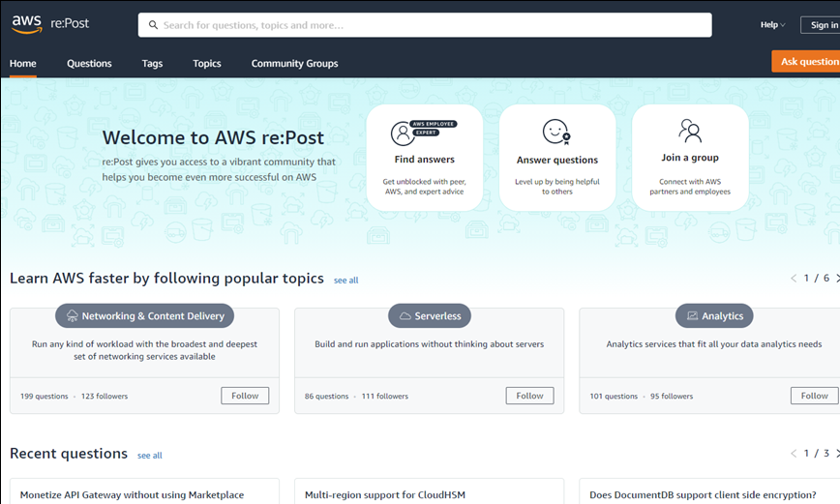
Task: Open question Multi-region support for CloudHSM
Action: [x=384, y=495]
